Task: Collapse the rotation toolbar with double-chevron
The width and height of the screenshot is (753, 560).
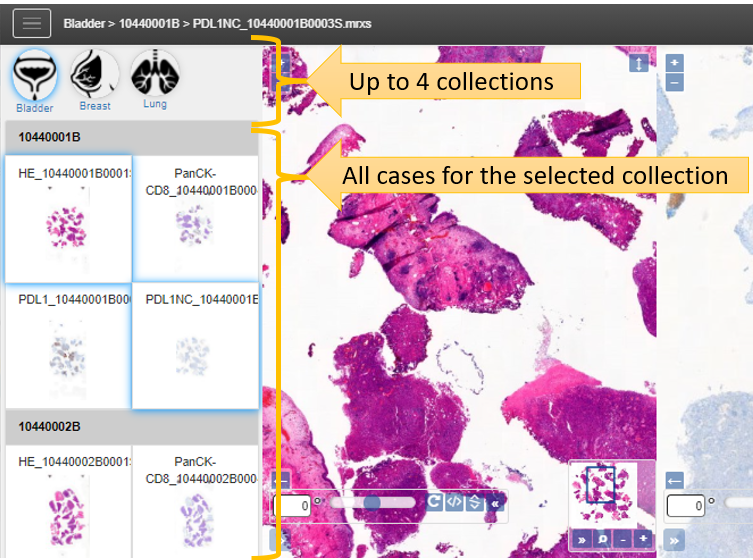Action: click(x=494, y=502)
